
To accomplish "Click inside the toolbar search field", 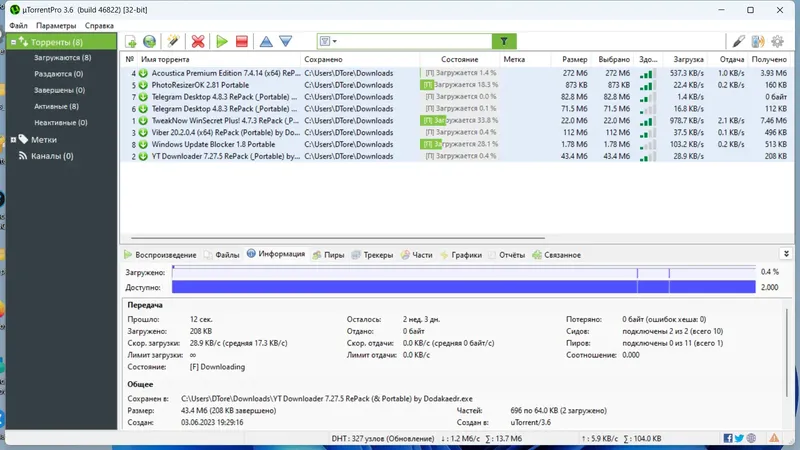I will point(414,41).
